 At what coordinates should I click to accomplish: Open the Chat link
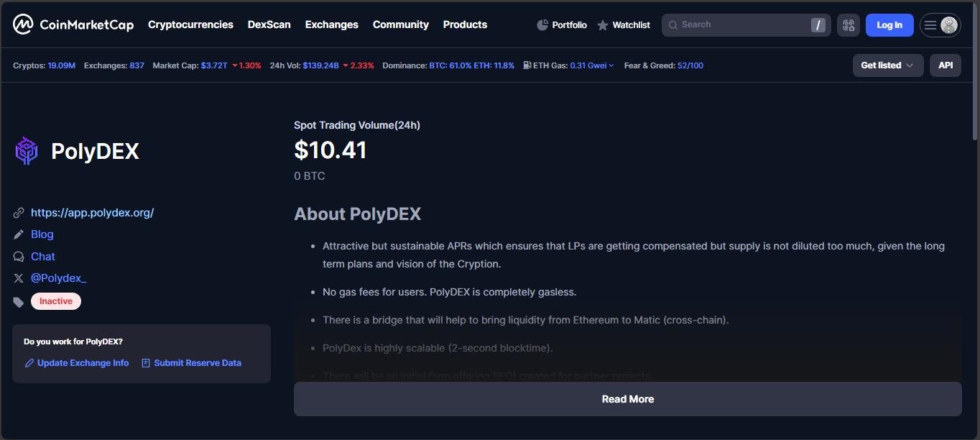(43, 257)
